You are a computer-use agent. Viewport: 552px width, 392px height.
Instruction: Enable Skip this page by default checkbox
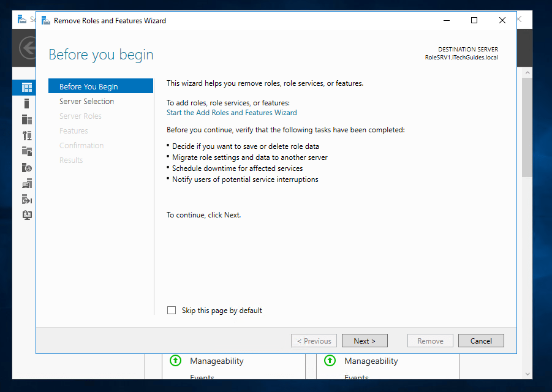pyautogui.click(x=172, y=311)
